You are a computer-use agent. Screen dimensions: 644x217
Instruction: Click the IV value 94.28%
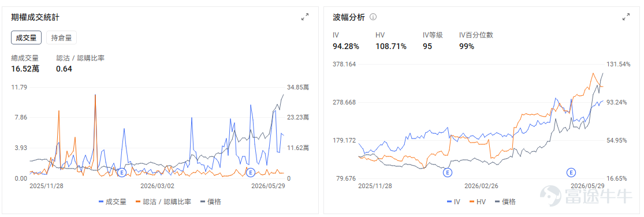pyautogui.click(x=346, y=46)
